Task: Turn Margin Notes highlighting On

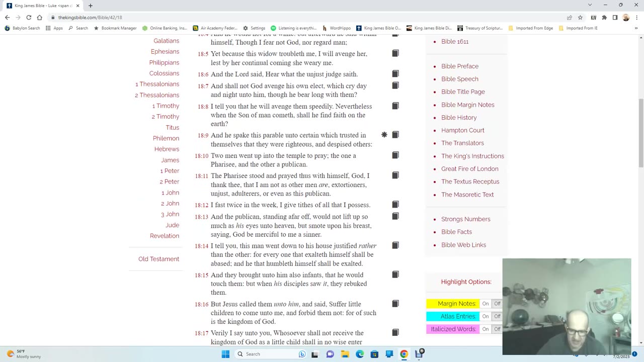Action: click(x=485, y=304)
